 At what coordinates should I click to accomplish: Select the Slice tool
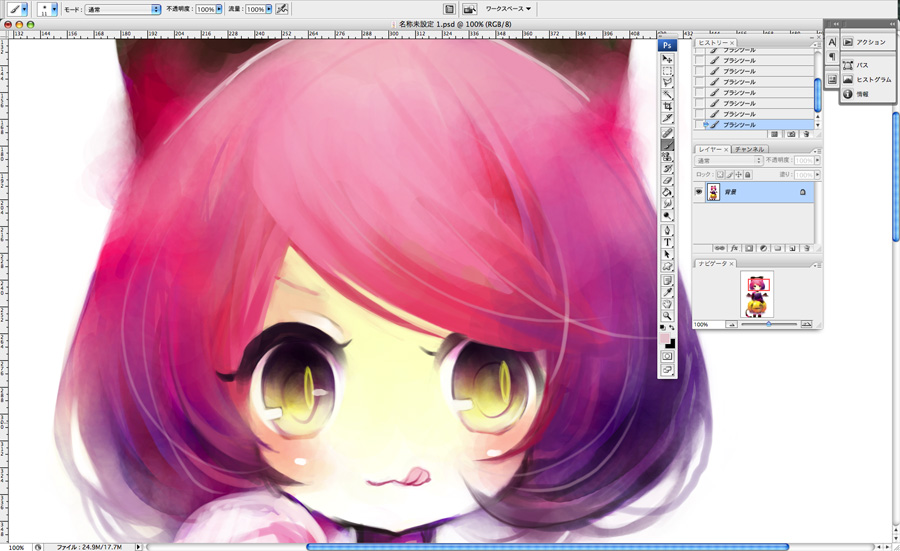[x=667, y=118]
